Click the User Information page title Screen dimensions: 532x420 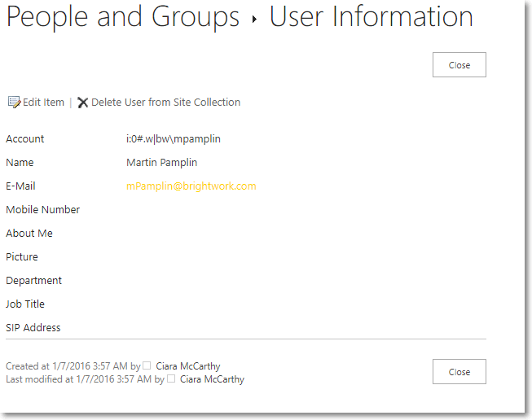pos(371,17)
